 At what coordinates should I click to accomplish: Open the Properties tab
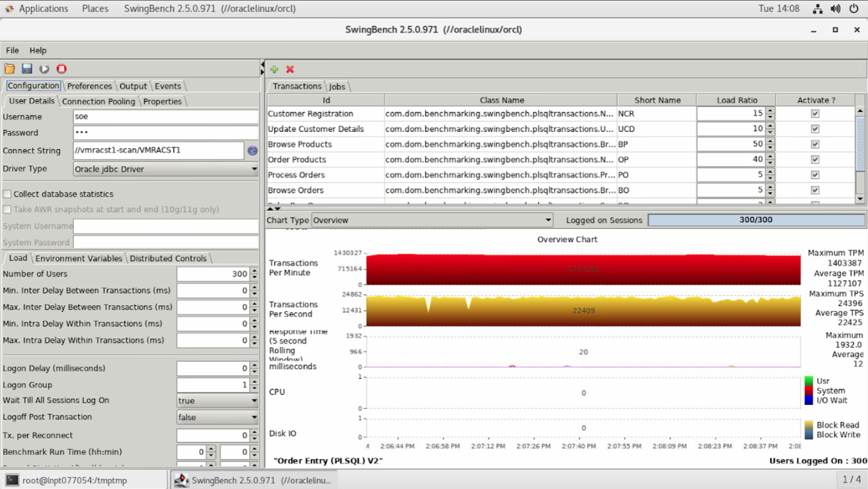click(162, 101)
